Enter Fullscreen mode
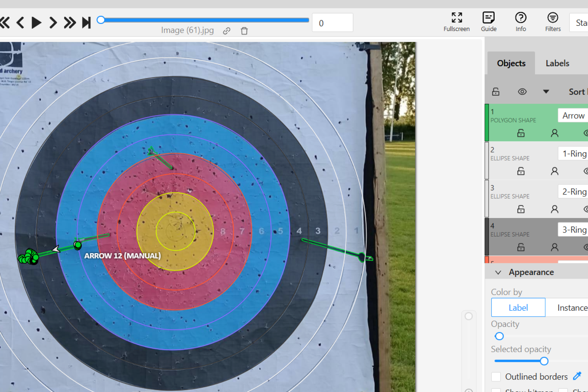 pos(456,22)
